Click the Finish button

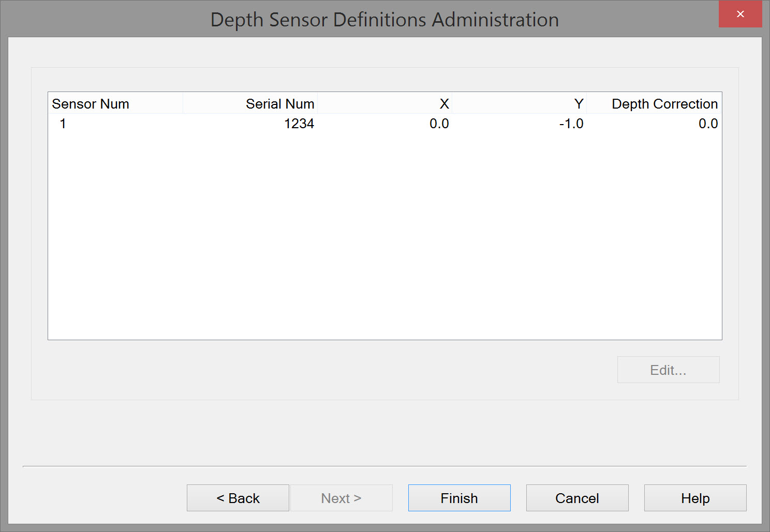(x=459, y=498)
